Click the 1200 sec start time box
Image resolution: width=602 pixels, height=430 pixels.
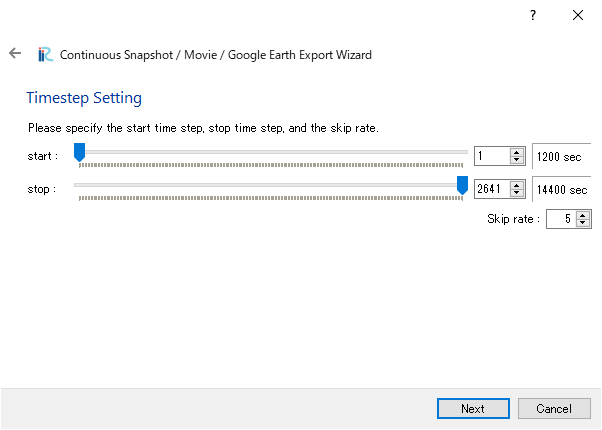coord(561,156)
